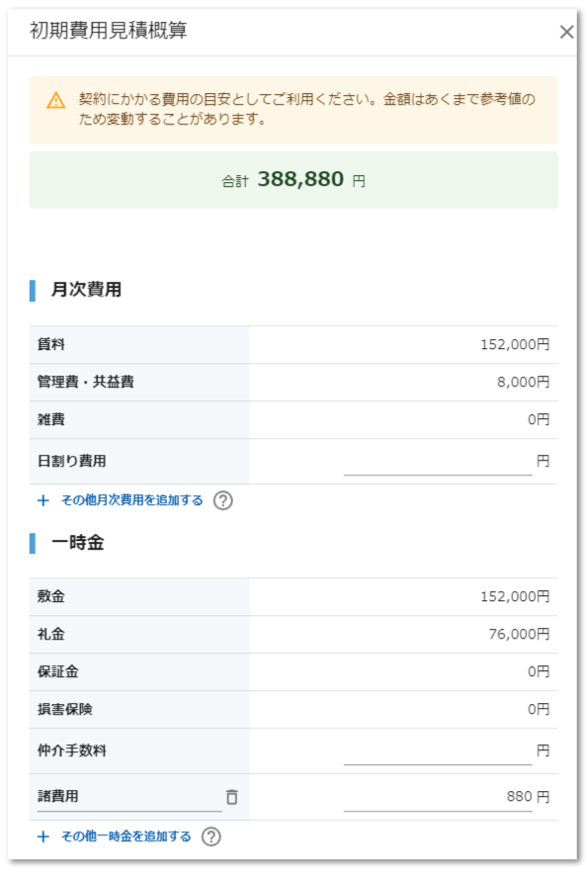Click the 月次費用 section heading
This screenshot has height=873, width=588.
tap(86, 290)
